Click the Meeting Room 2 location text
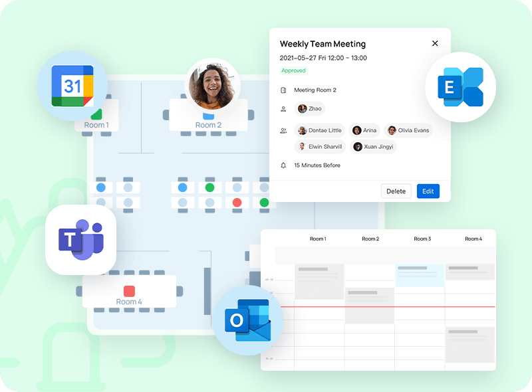 pos(315,90)
